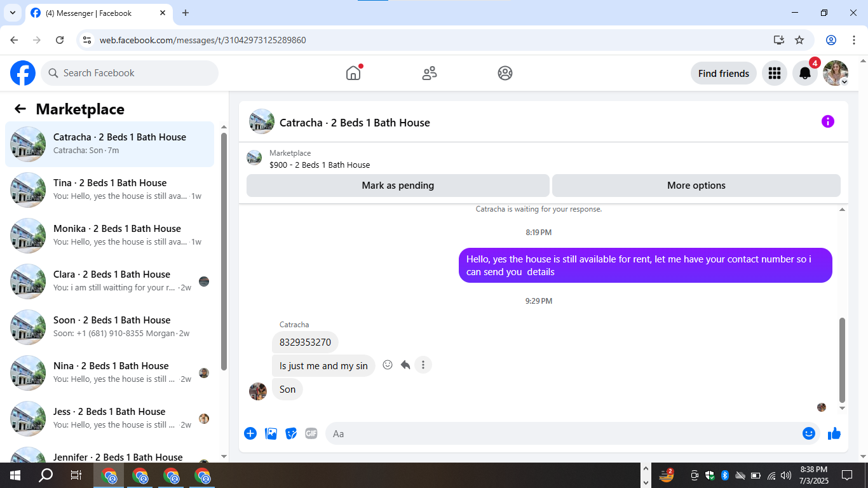Click the Find friends button
868x488 pixels.
point(724,73)
